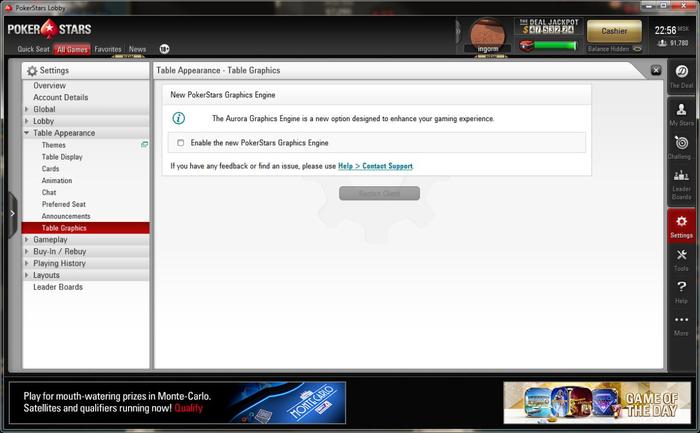Select Animation in settings tree
The width and height of the screenshot is (700, 433).
click(57, 180)
